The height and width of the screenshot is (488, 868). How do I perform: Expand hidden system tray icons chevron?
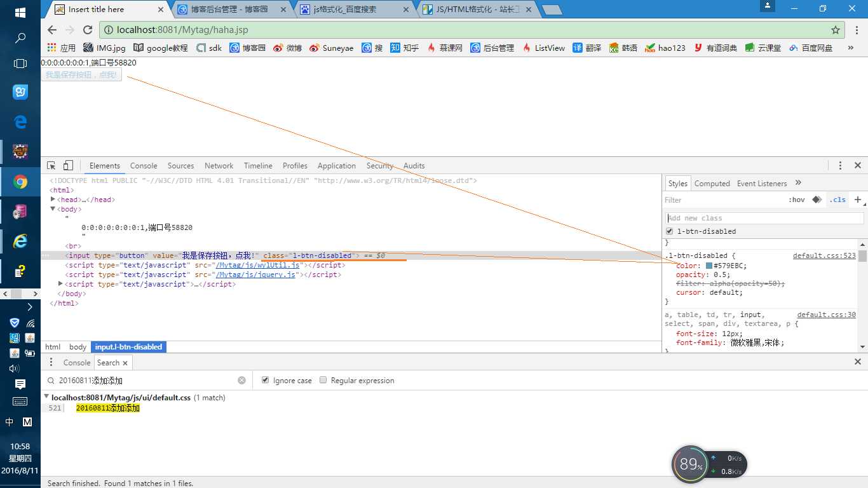click(30, 307)
